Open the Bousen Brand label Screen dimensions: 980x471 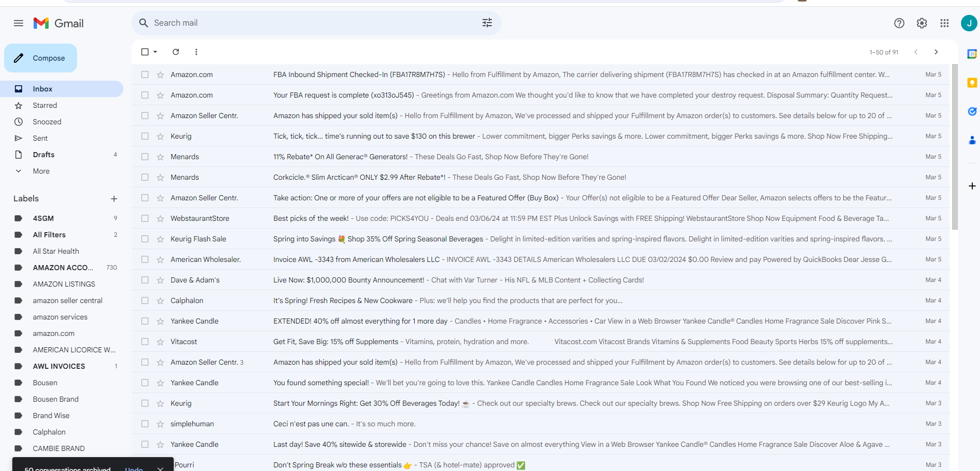tap(62, 399)
